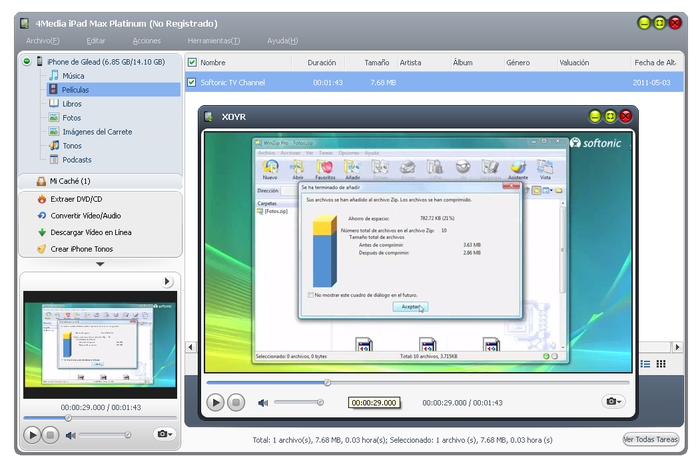Click the Crear iPhone Tonos icon
Viewport: 700px width, 466px height.
pos(42,249)
